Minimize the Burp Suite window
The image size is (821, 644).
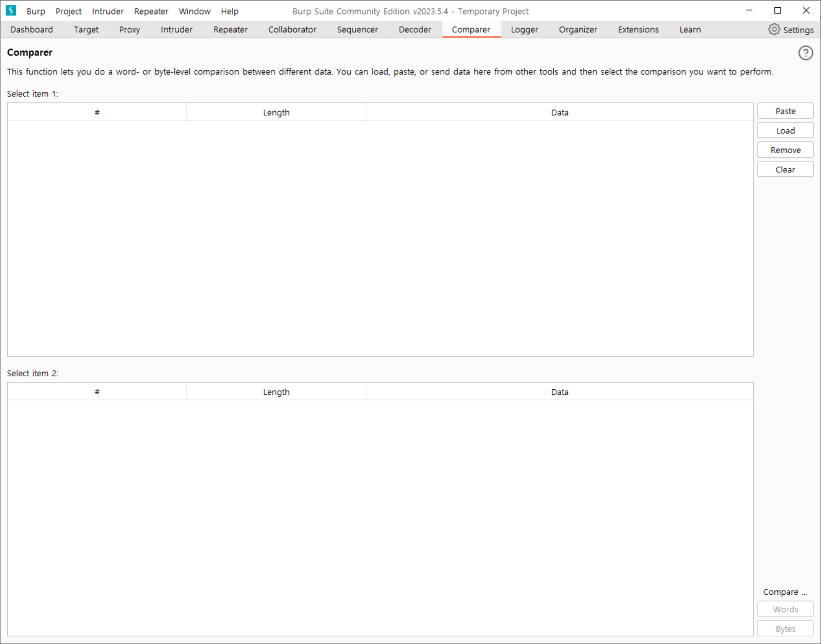(x=749, y=10)
